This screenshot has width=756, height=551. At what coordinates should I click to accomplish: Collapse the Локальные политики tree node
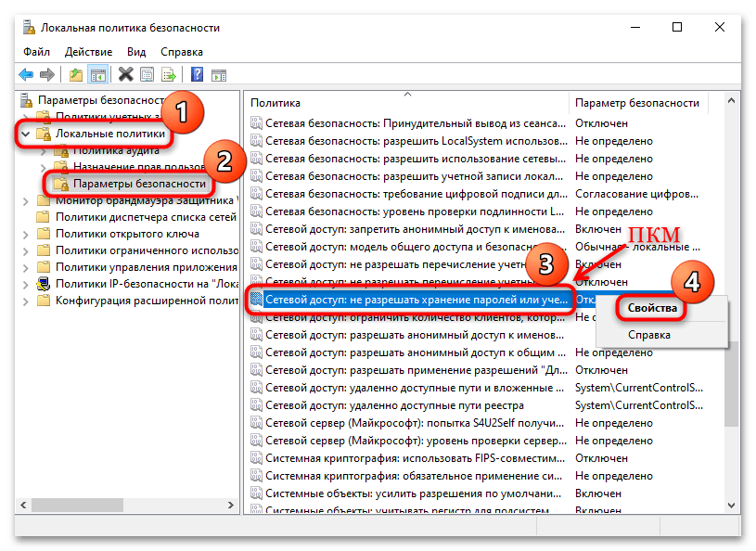coord(26,135)
